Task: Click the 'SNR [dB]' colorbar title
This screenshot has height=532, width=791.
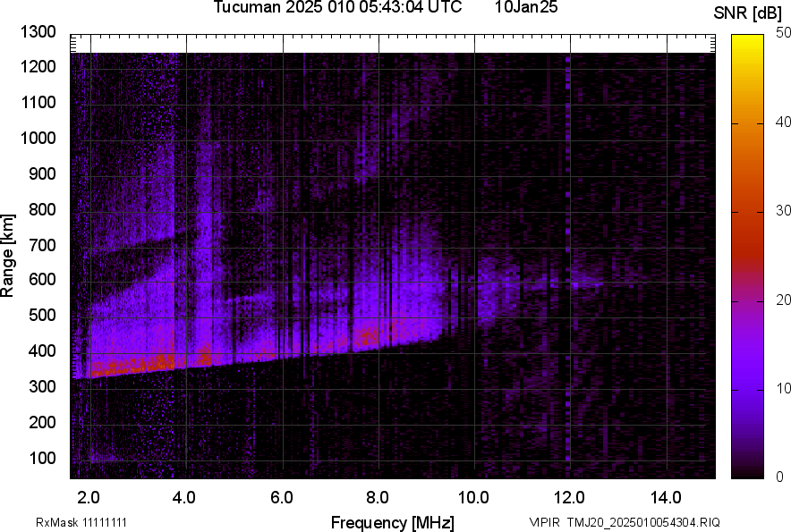Action: click(748, 13)
